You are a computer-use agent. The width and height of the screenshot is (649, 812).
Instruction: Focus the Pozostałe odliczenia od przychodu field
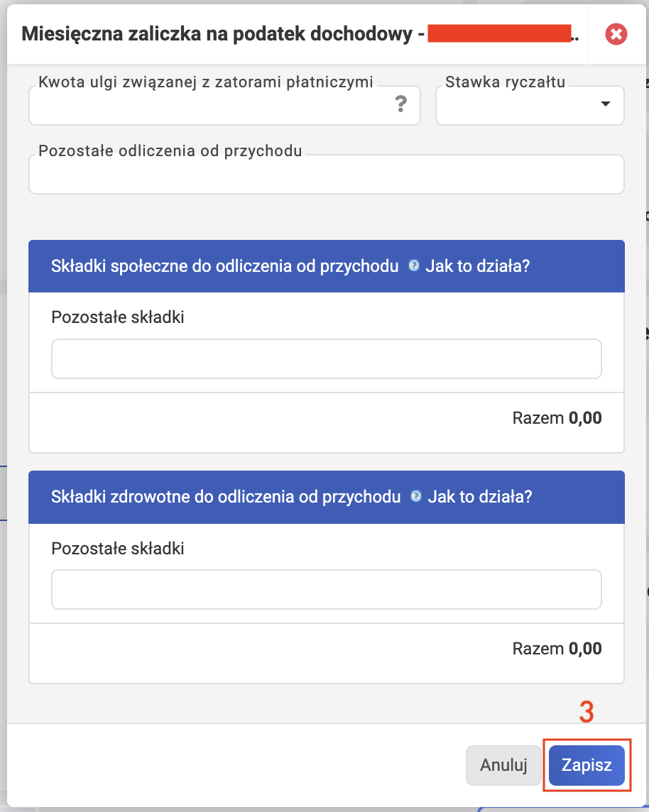point(327,174)
